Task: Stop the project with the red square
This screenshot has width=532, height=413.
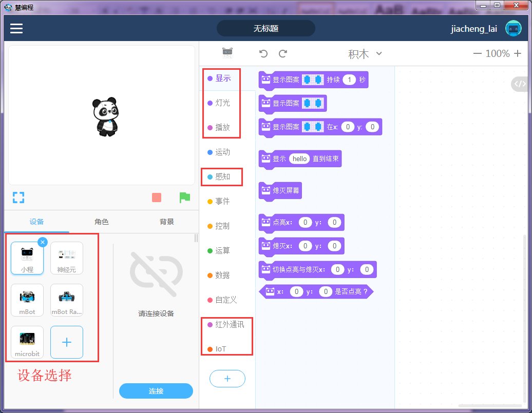Action: pyautogui.click(x=157, y=197)
